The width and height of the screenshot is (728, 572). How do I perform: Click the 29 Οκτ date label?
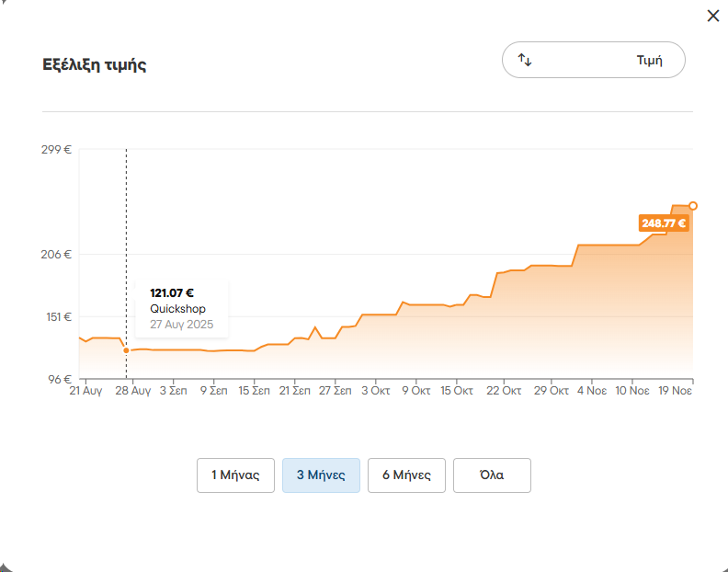point(552,391)
